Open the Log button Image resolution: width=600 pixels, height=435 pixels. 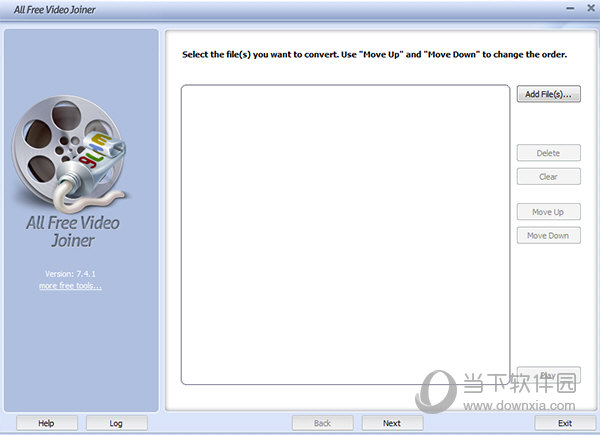(116, 423)
